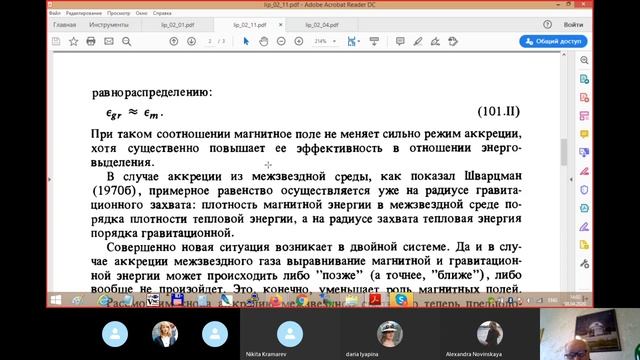Click the Windows Start button
The width and height of the screenshot is (640, 360).
[56, 300]
